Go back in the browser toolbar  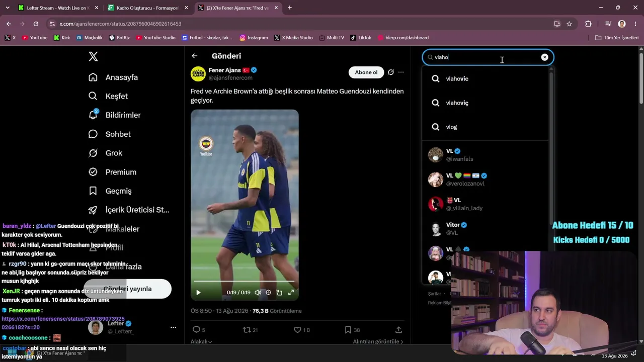[x=9, y=24]
